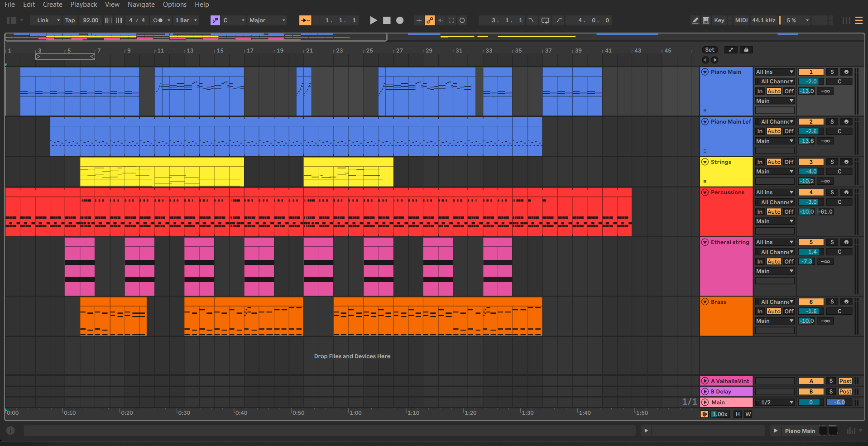Viewport: 868px width, 446px height.
Task: Open the Major scale name dropdown
Action: point(267,20)
